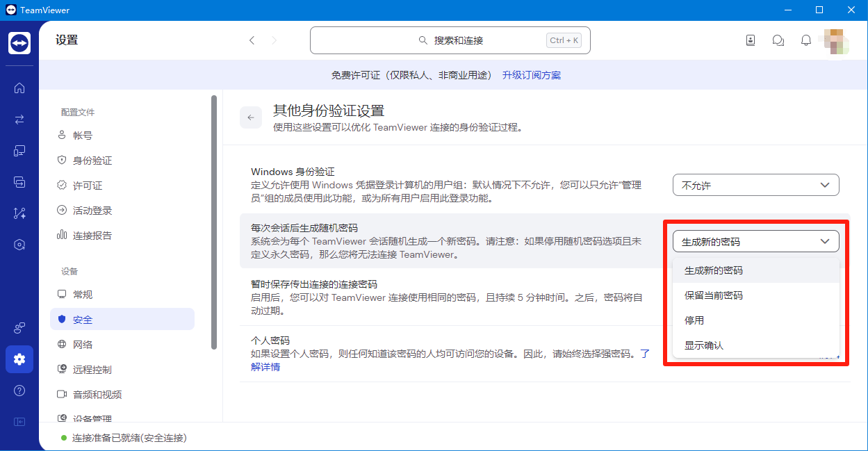868x451 pixels.
Task: Open the settings gear icon in sidebar
Action: (19, 359)
